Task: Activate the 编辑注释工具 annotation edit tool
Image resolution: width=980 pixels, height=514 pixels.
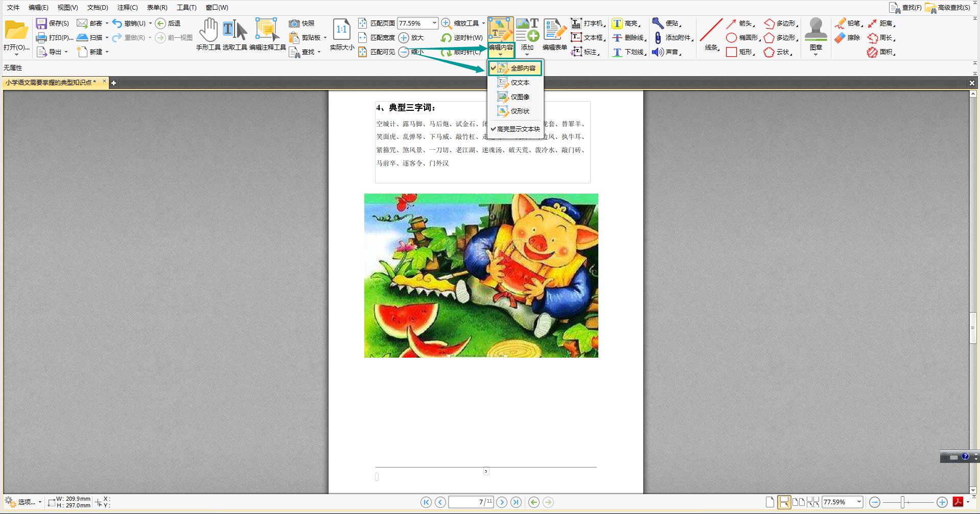Action: (x=267, y=34)
